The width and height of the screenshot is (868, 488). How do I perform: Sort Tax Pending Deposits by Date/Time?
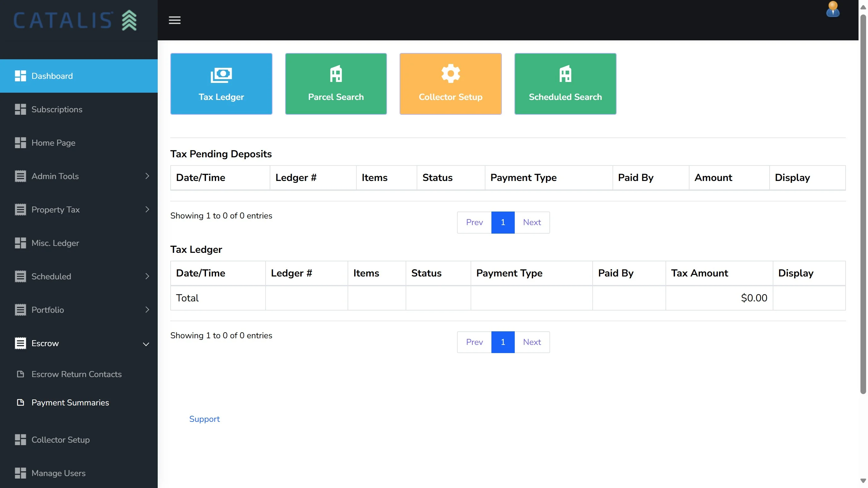pyautogui.click(x=220, y=177)
